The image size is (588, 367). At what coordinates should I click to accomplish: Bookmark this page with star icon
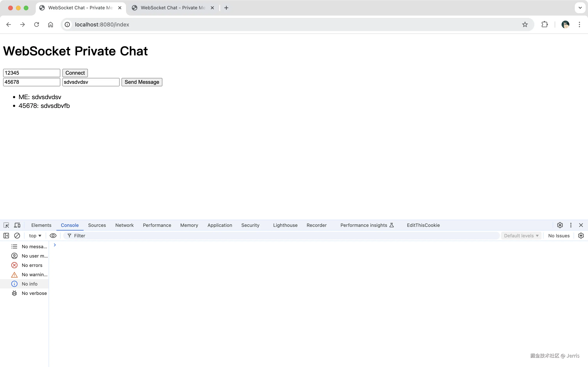pyautogui.click(x=525, y=24)
